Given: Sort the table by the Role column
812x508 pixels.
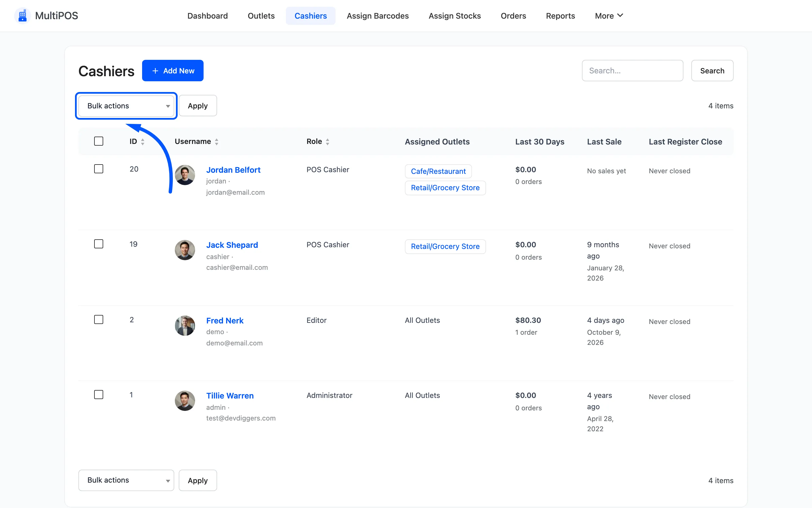Looking at the screenshot, I should (318, 141).
